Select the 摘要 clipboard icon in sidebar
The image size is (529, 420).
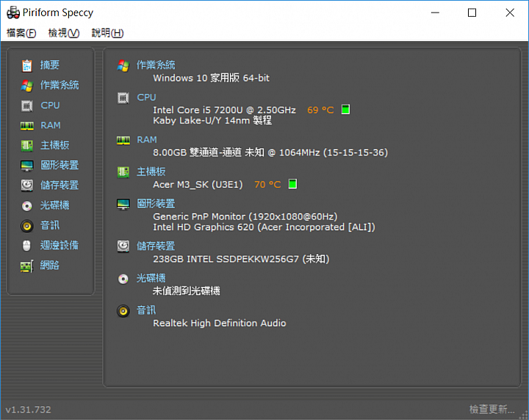pyautogui.click(x=27, y=65)
